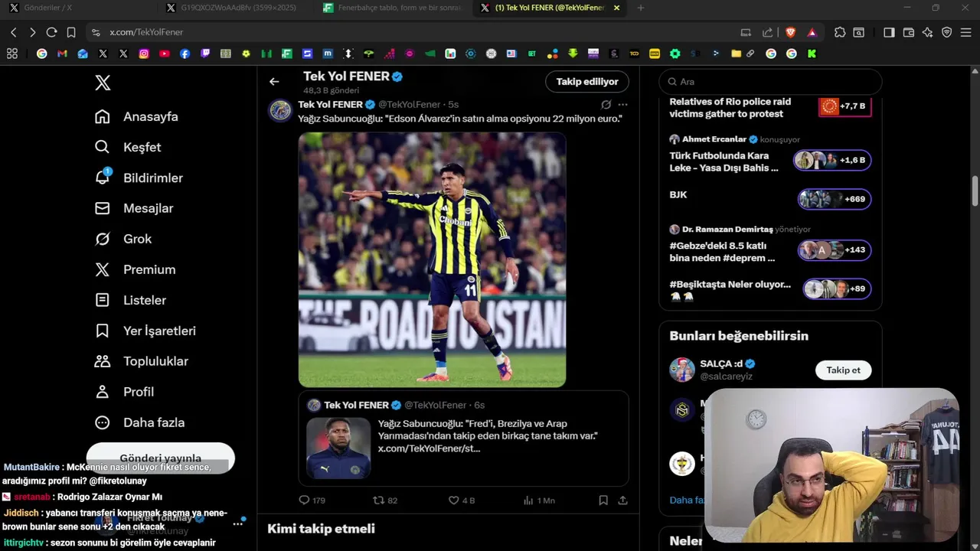Switch to the Fenerbahçe tablo tab
The image size is (980, 551).
pos(392,8)
